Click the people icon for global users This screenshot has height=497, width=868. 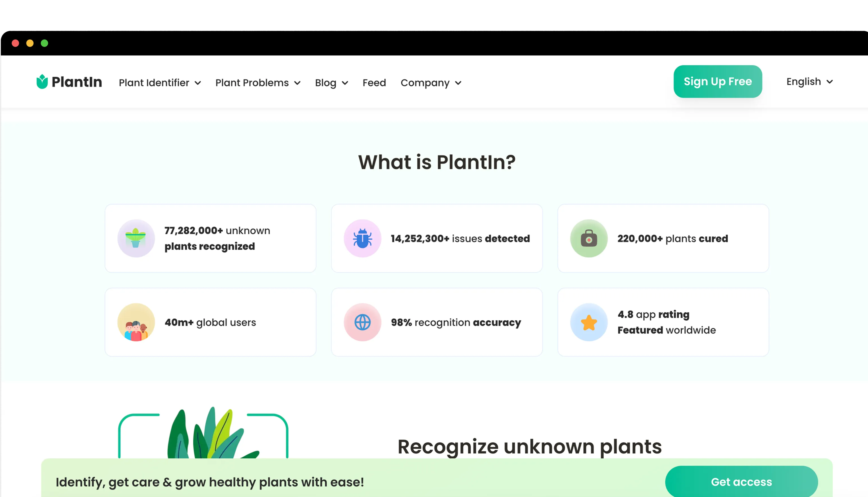coord(136,322)
